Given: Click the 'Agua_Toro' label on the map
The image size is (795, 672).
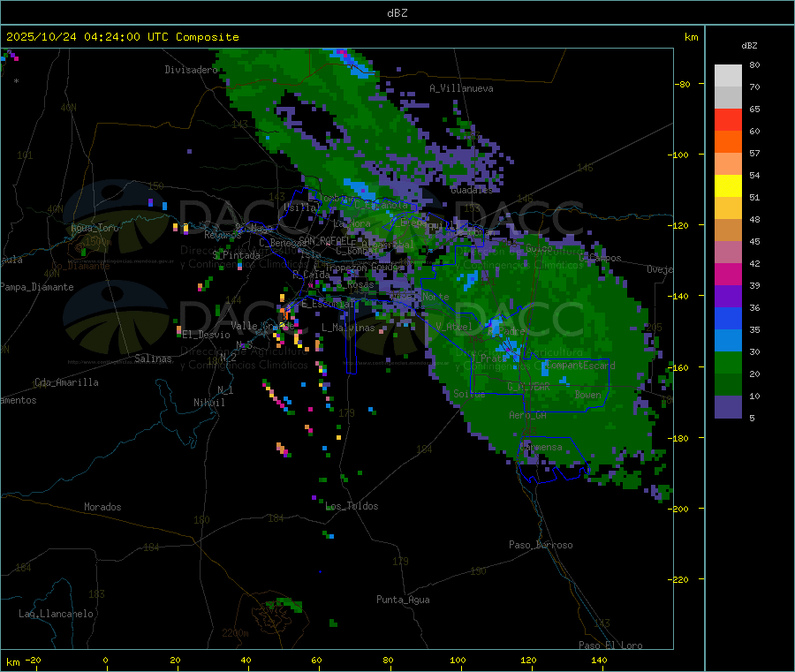Looking at the screenshot, I should 95,228.
